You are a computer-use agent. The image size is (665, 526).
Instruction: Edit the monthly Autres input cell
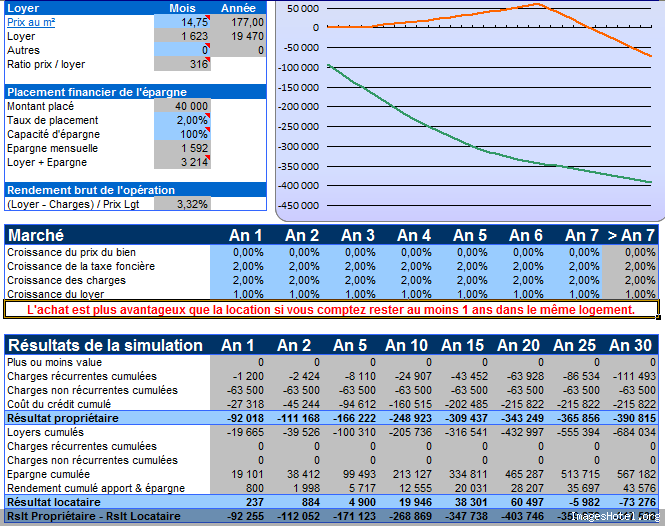pyautogui.click(x=182, y=50)
